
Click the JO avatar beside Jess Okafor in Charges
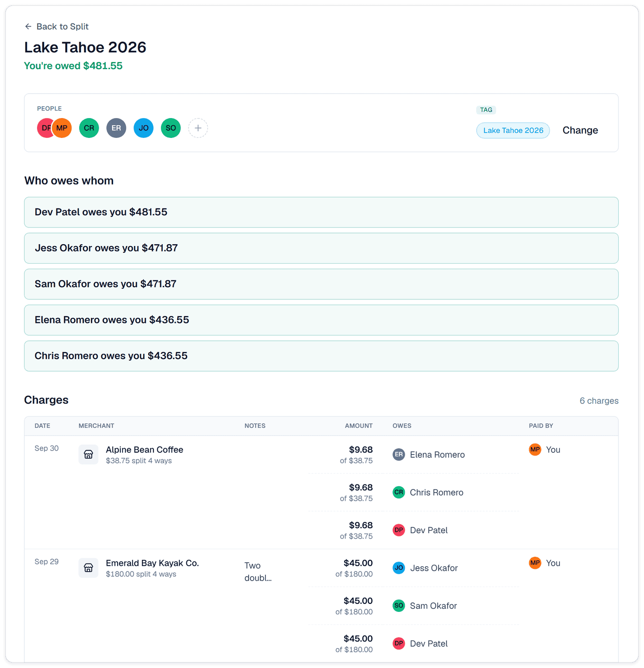coord(399,568)
